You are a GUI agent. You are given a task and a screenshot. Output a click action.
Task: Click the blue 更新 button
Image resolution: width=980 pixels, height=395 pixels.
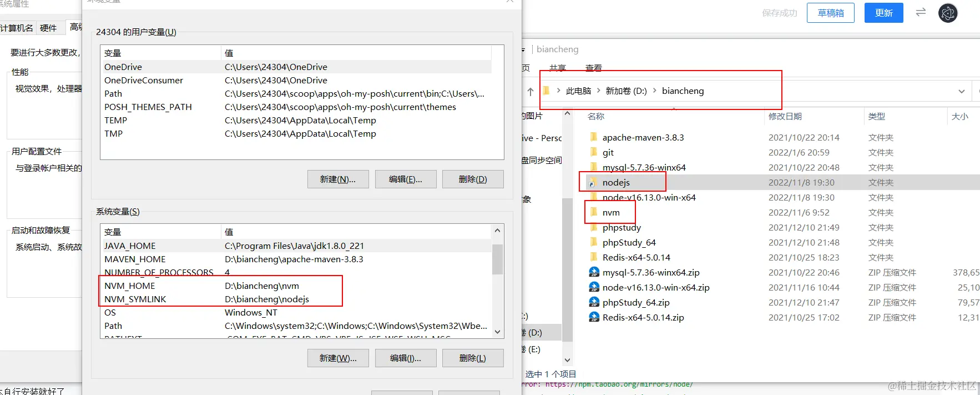click(884, 13)
